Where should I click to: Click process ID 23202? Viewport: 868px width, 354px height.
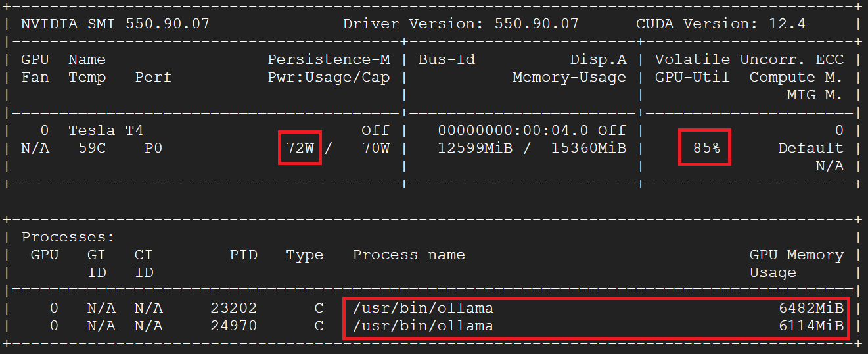coord(234,308)
